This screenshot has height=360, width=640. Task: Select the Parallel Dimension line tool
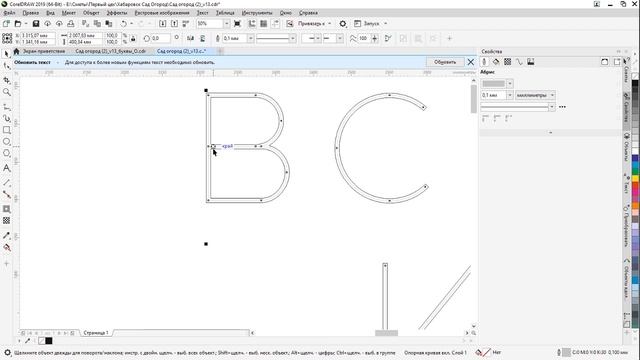(x=7, y=182)
